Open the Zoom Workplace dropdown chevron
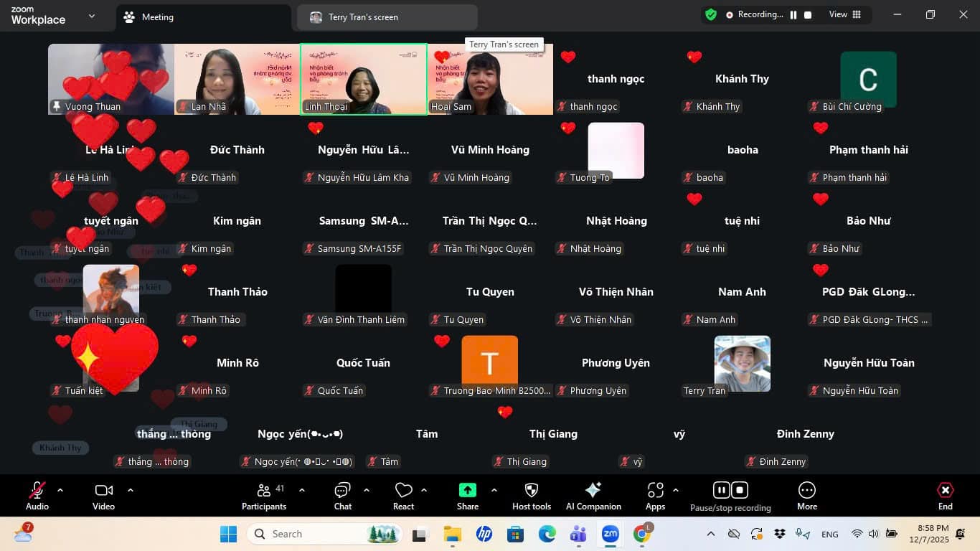Image resolution: width=980 pixels, height=551 pixels. click(92, 16)
